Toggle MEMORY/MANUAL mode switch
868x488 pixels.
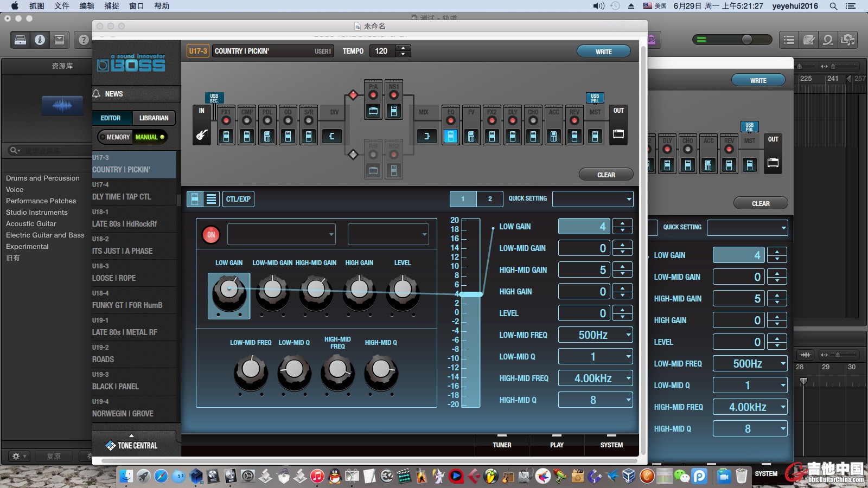pyautogui.click(x=132, y=137)
